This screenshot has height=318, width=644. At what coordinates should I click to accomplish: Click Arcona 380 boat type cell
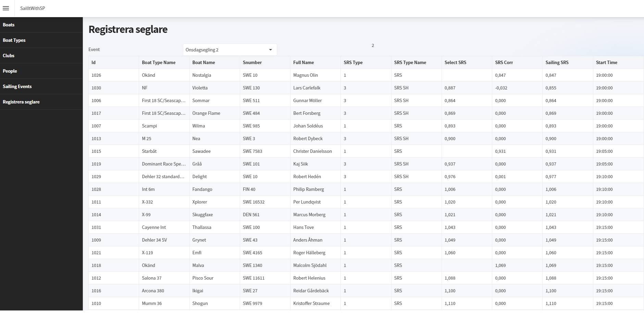pyautogui.click(x=164, y=291)
